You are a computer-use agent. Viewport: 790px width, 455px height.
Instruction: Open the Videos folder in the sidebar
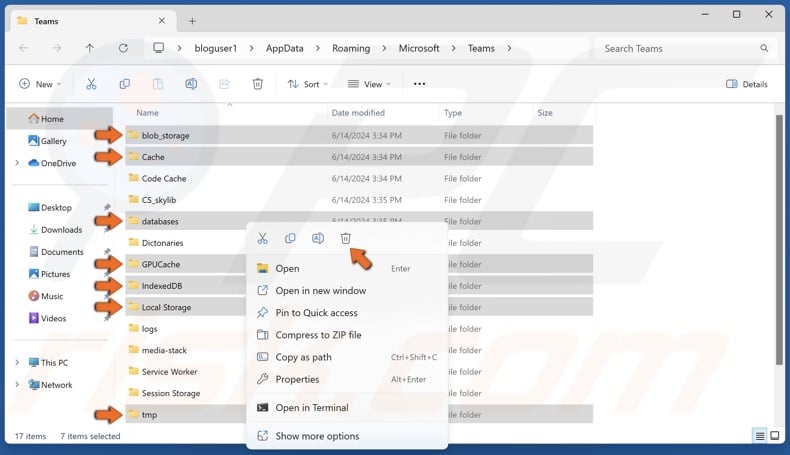(47, 318)
